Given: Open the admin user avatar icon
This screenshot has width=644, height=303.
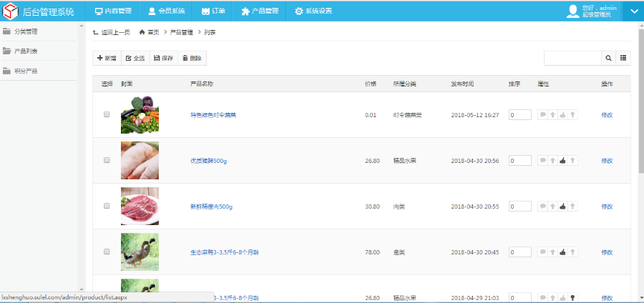Looking at the screenshot, I should tap(572, 11).
